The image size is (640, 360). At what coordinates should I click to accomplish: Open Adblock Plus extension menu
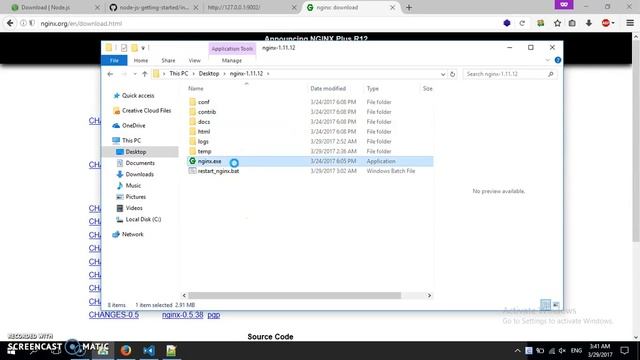click(x=607, y=23)
